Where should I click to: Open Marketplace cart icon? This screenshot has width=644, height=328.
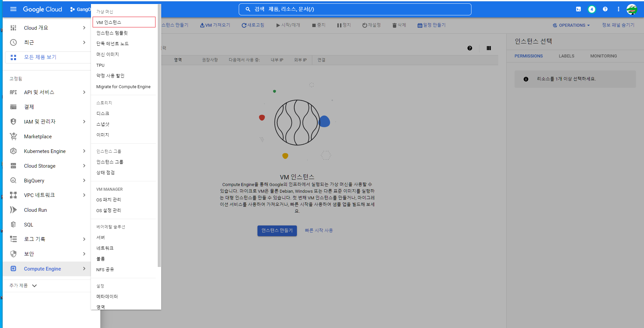point(13,136)
